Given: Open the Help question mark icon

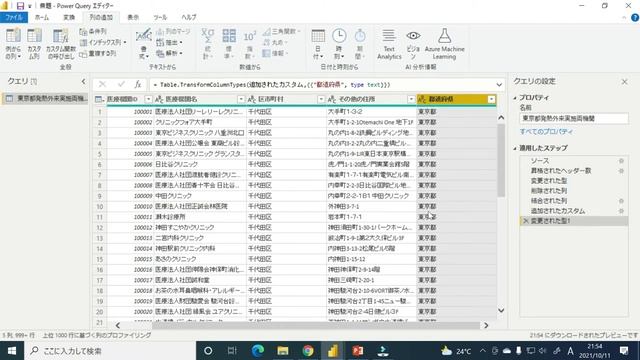Looking at the screenshot, I should tap(635, 18).
